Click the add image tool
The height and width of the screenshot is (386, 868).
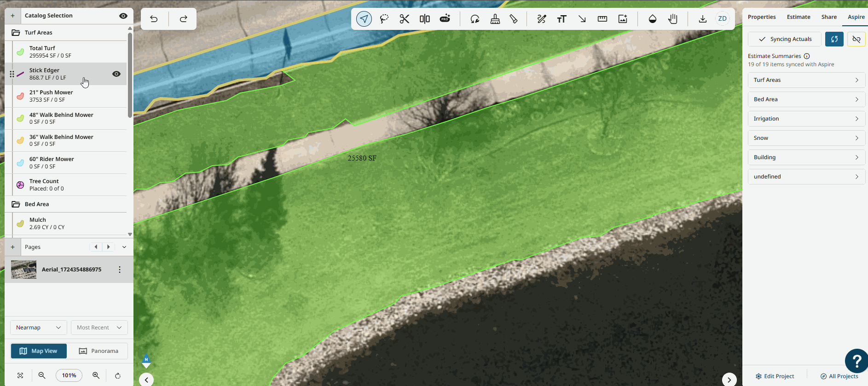(623, 19)
